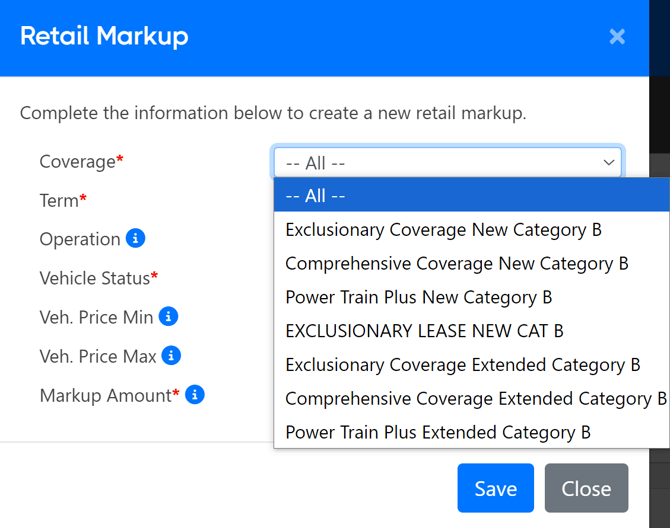Collapse the Coverage dropdown field

coord(447,162)
